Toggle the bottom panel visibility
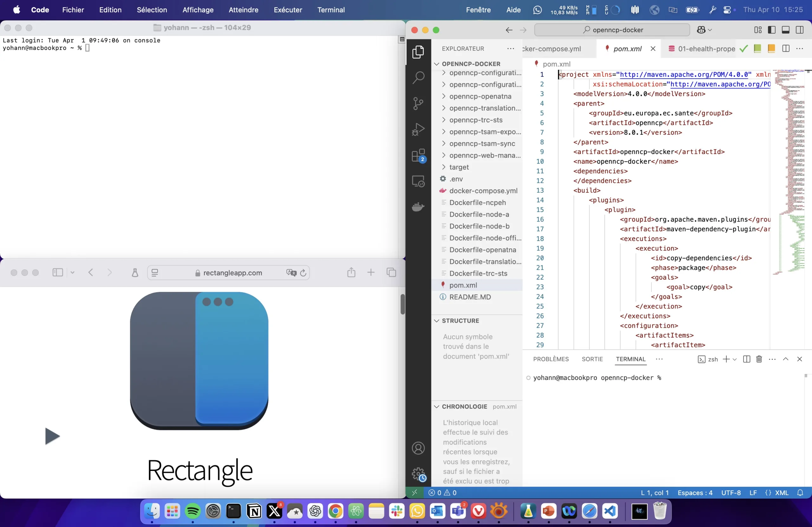The height and width of the screenshot is (527, 812). tap(785, 30)
